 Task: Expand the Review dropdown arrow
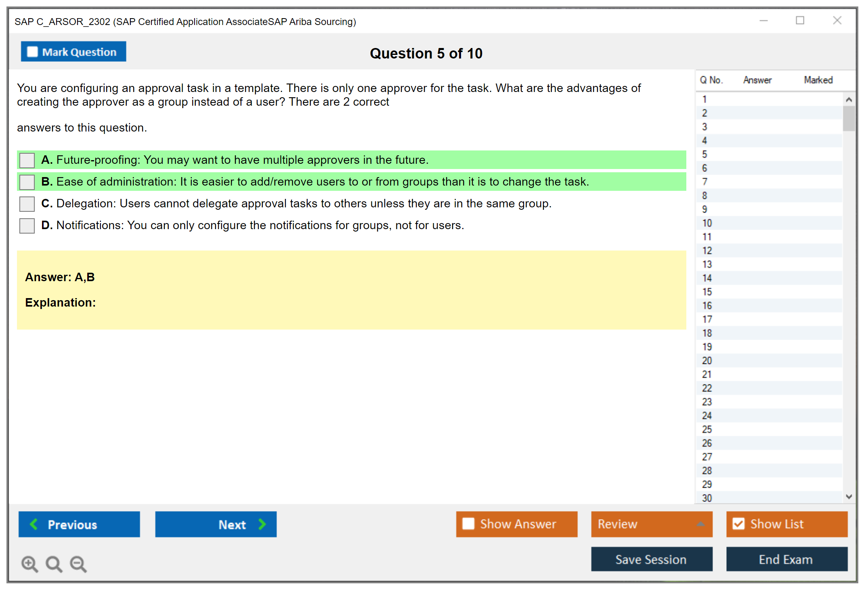click(x=700, y=524)
